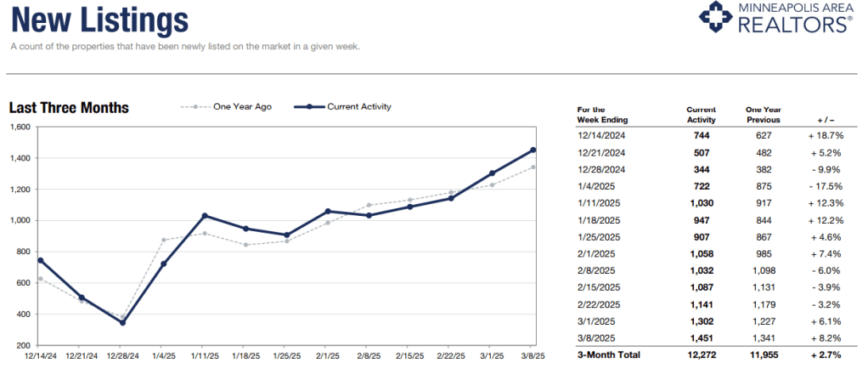
Task: Click the One Year Ago legend marker
Action: pyautogui.click(x=194, y=107)
